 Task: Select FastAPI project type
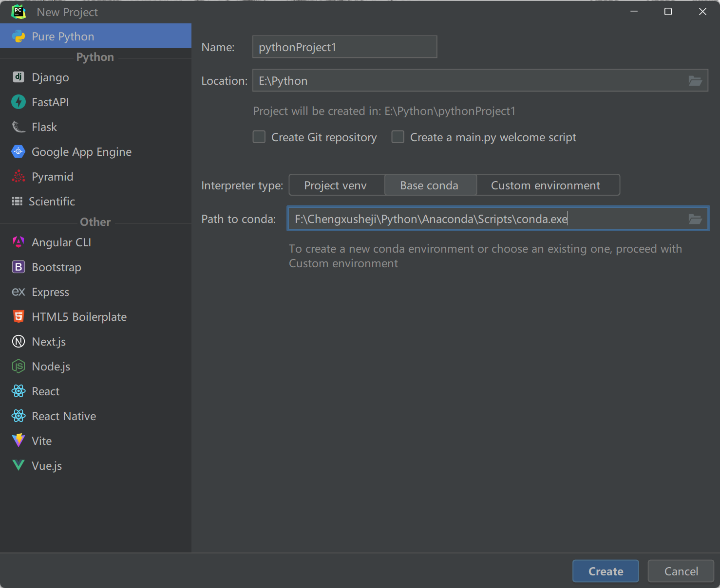click(95, 102)
